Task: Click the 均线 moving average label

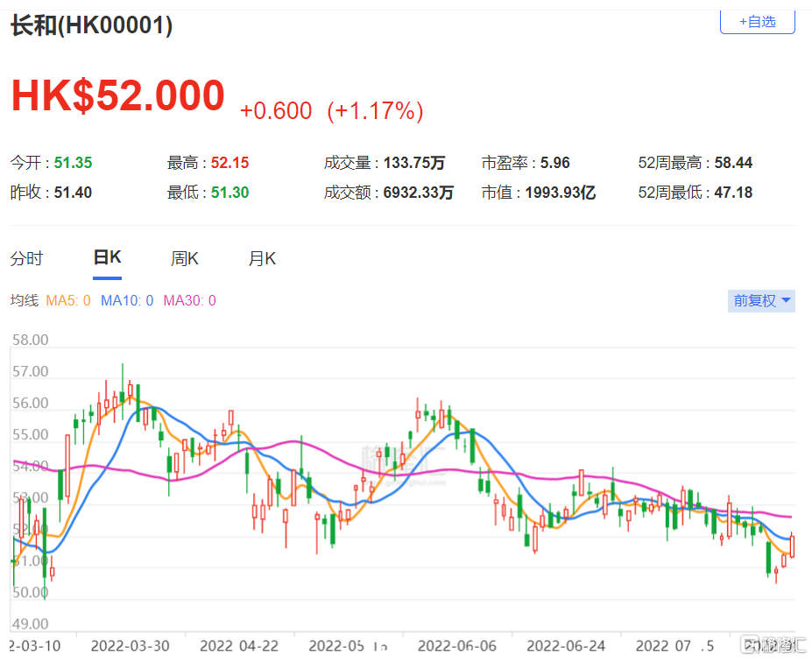Action: coord(25,301)
